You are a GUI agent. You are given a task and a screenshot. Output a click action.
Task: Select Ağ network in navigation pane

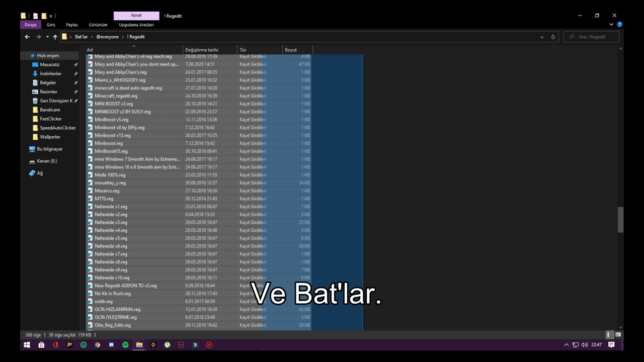pyautogui.click(x=40, y=173)
